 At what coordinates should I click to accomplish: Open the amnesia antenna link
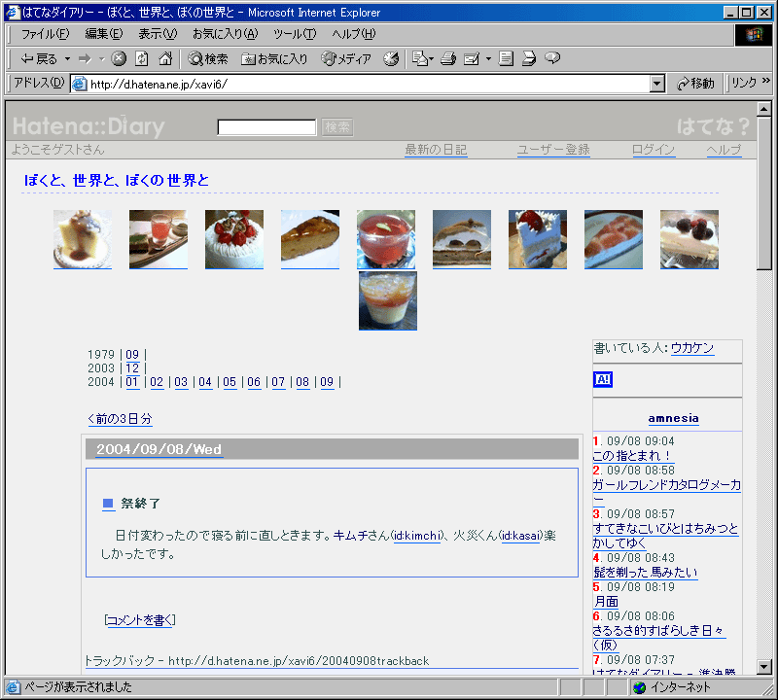[673, 418]
